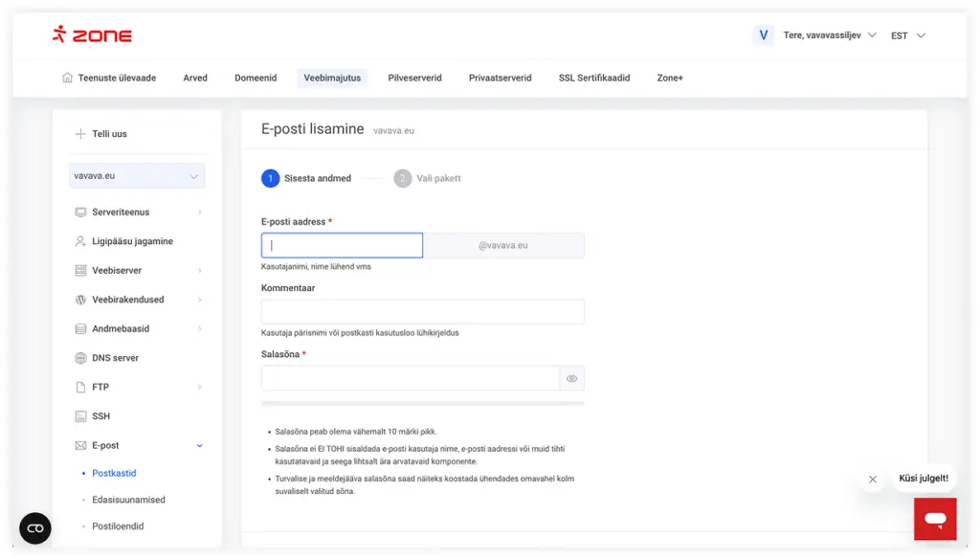Switch to the Domeenid tab

coord(256,78)
